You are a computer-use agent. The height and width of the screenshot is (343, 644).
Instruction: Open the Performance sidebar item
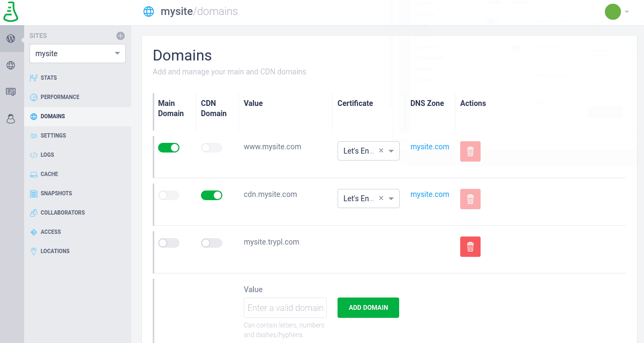tap(59, 97)
